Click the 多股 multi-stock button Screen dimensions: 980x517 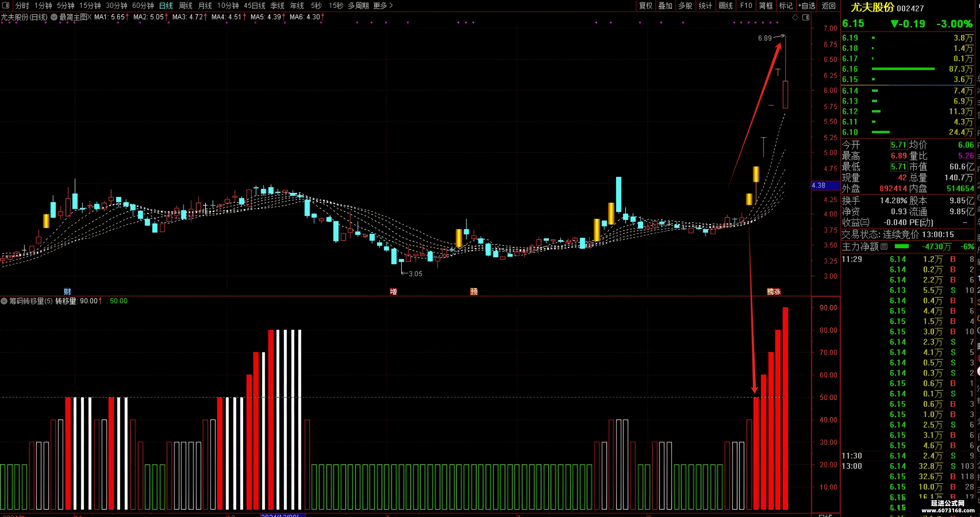[x=685, y=6]
